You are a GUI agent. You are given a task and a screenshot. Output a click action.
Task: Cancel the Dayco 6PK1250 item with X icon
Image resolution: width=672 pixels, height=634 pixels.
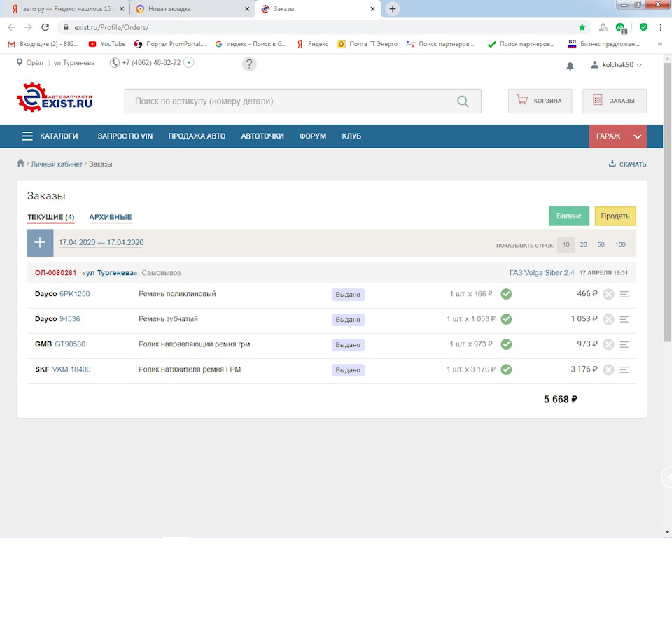[608, 295]
